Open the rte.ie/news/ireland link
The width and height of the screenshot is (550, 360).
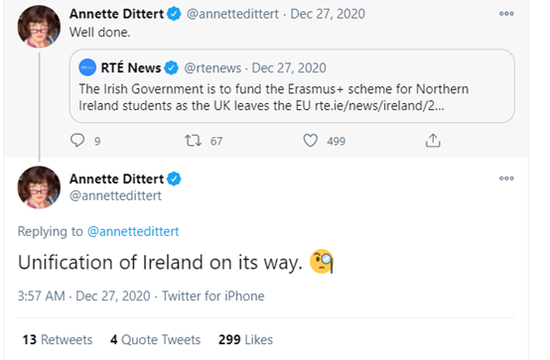pyautogui.click(x=379, y=106)
